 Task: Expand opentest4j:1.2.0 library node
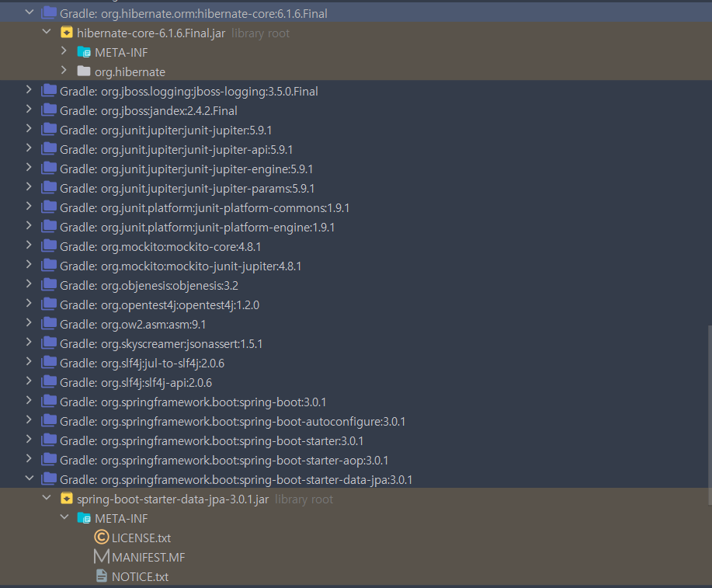click(29, 304)
